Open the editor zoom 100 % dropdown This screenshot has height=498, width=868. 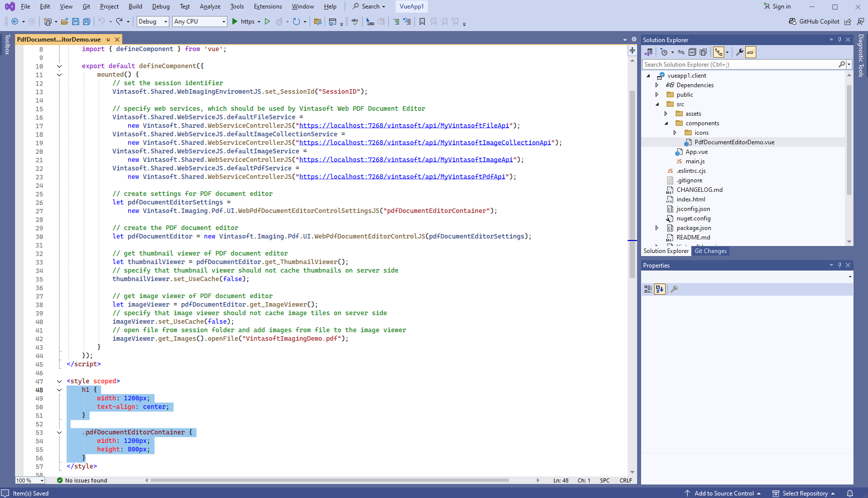click(x=30, y=480)
